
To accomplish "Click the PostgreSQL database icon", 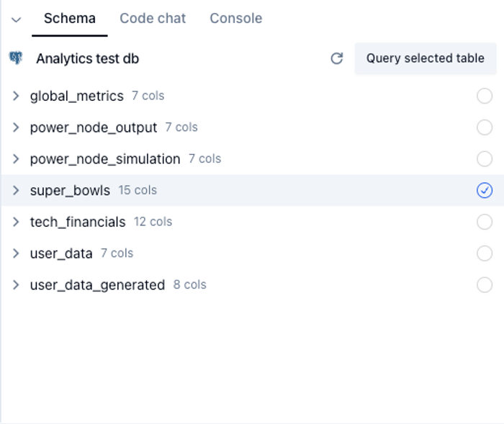I will point(16,58).
